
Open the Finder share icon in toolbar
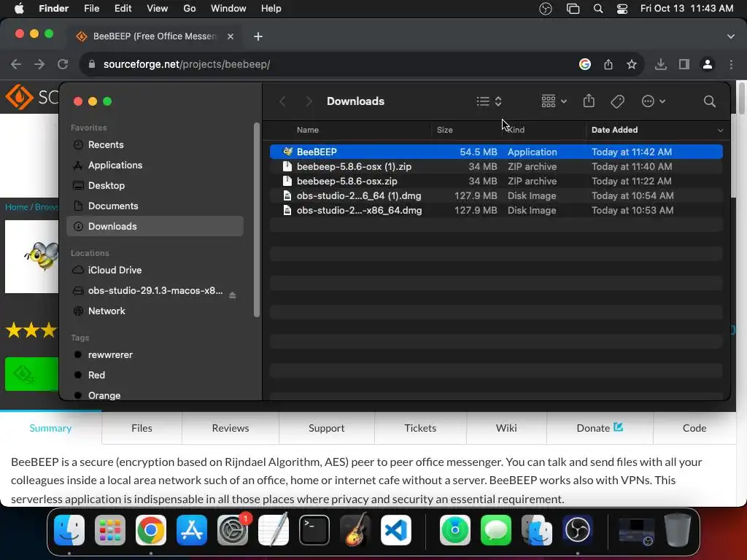click(589, 101)
